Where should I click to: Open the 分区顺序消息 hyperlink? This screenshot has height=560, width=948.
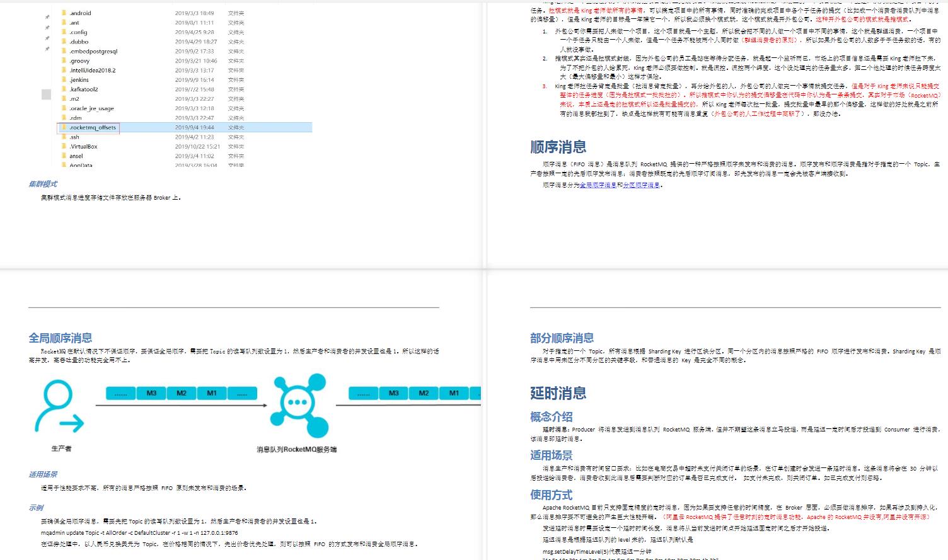(641, 185)
